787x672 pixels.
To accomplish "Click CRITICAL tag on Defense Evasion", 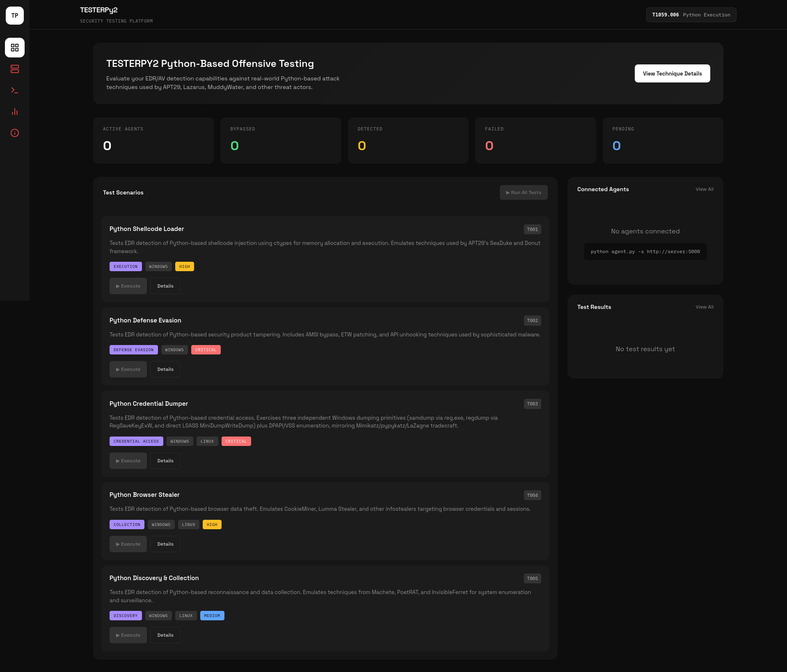I will [x=206, y=350].
